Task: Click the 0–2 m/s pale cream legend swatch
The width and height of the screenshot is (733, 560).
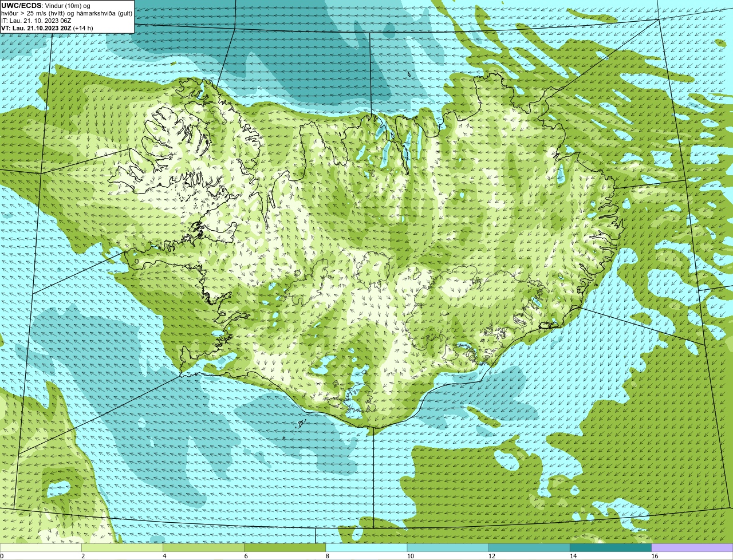Action: coord(41,547)
